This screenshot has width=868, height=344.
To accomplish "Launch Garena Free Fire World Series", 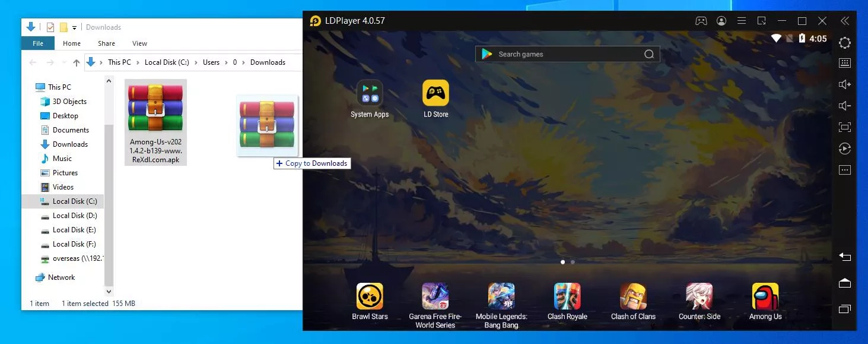I will click(435, 296).
